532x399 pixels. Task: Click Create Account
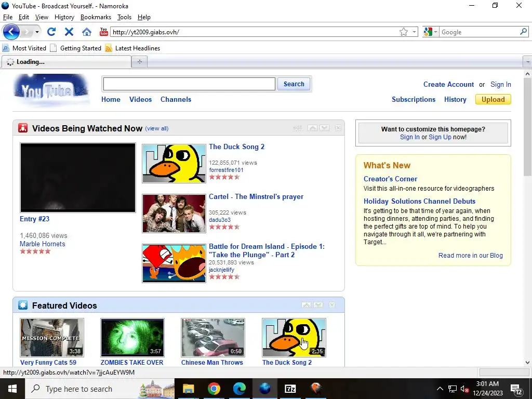tap(448, 85)
